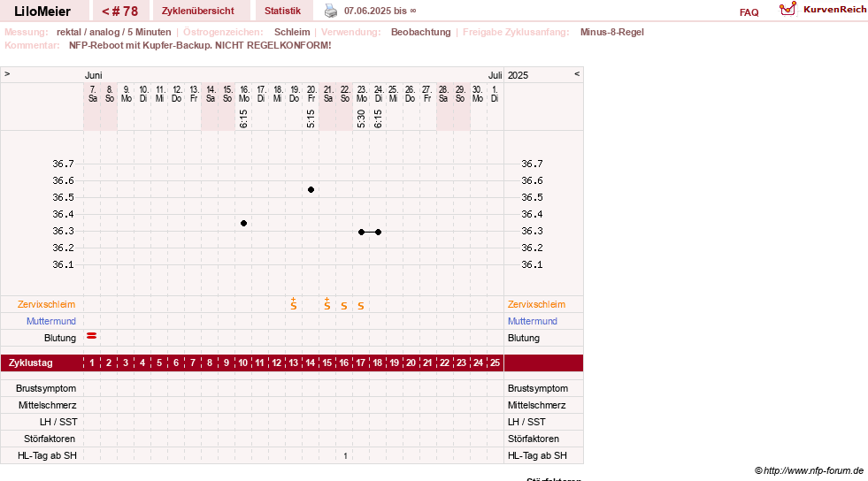
Task: Click left Brustsymptom row label
Action: [46, 389]
